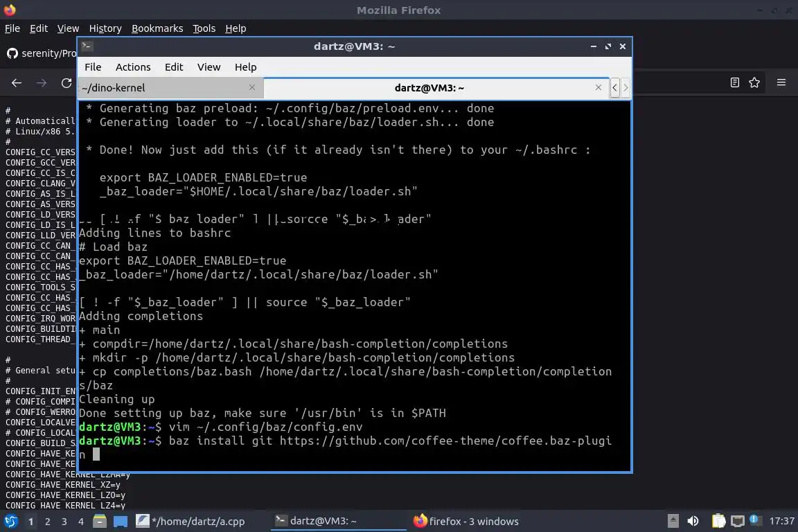Toggle reader view in Firefox

[x=734, y=82]
